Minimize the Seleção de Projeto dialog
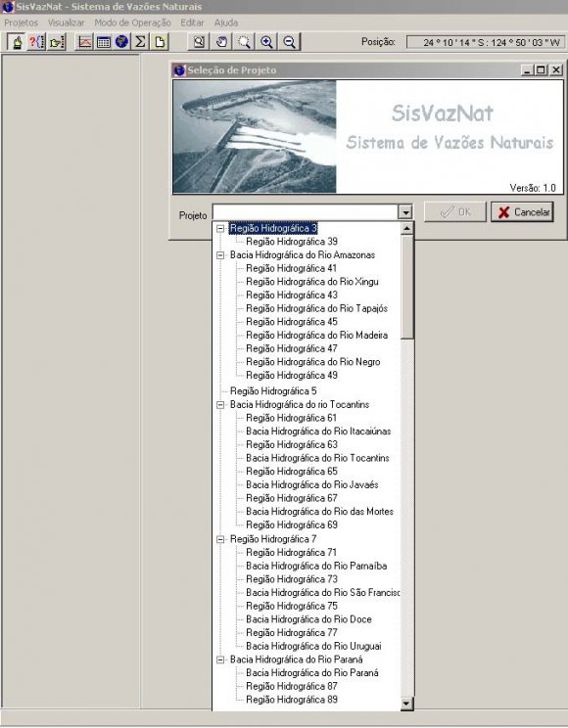568x728 pixels. [527, 70]
